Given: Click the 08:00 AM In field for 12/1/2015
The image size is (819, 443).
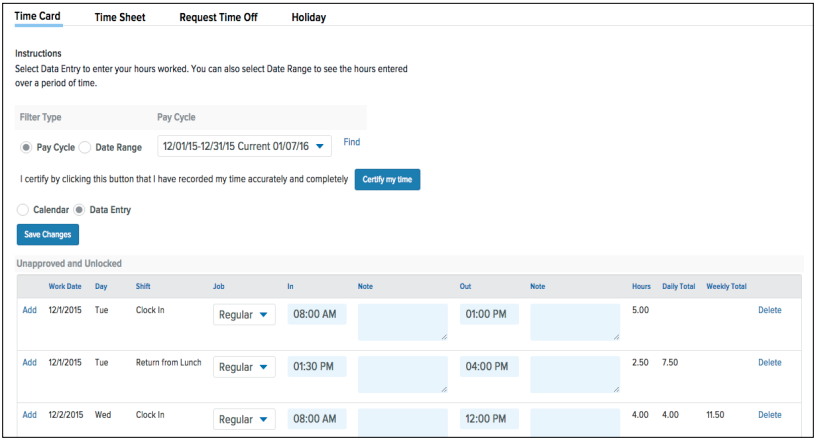Looking at the screenshot, I should coord(317,314).
